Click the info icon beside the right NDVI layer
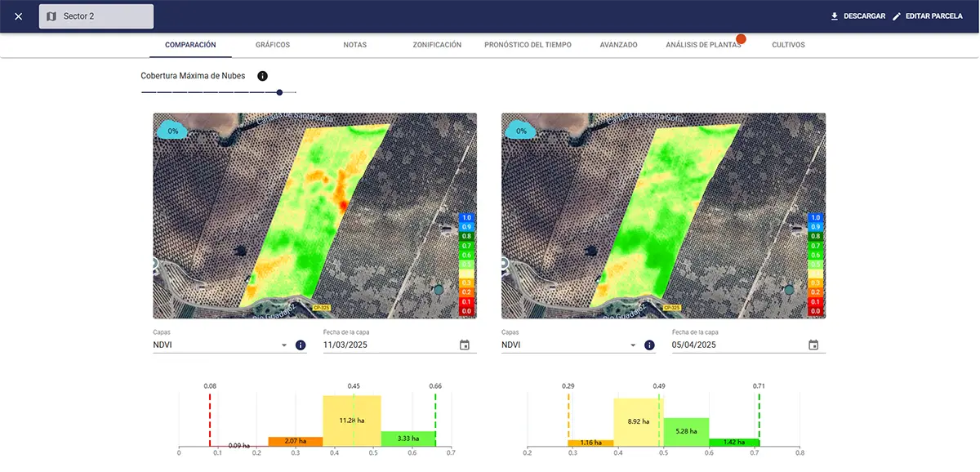Viewport: 980px width, 472px height. (x=649, y=345)
